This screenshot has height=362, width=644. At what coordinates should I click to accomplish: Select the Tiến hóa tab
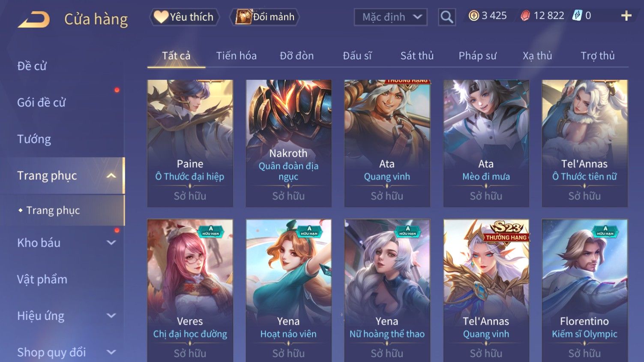236,56
